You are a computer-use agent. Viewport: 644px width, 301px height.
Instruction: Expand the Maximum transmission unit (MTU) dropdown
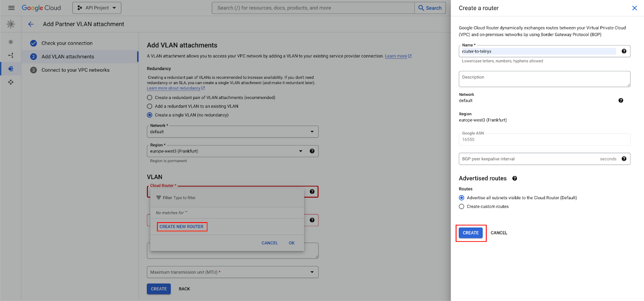(x=233, y=272)
